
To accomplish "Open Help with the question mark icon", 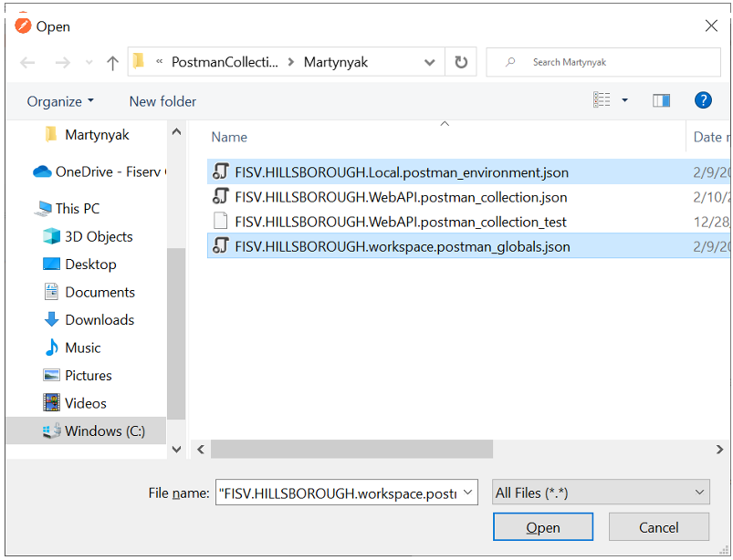I will click(703, 100).
